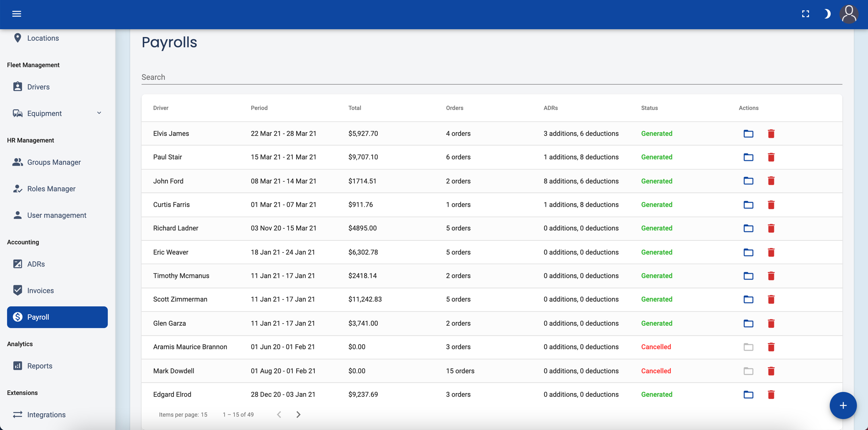Navigate to Drivers section

coord(38,87)
